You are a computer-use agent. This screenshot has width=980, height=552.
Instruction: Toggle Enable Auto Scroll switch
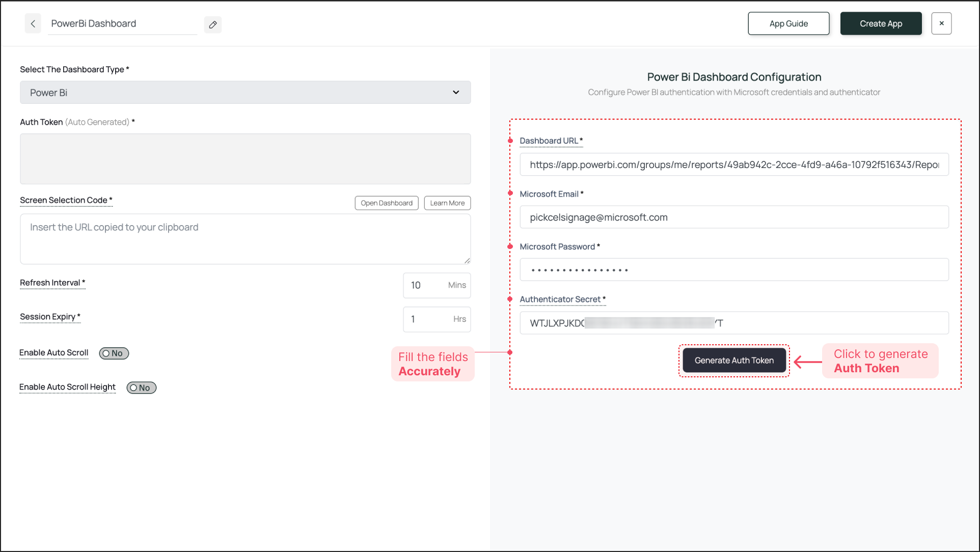(114, 353)
